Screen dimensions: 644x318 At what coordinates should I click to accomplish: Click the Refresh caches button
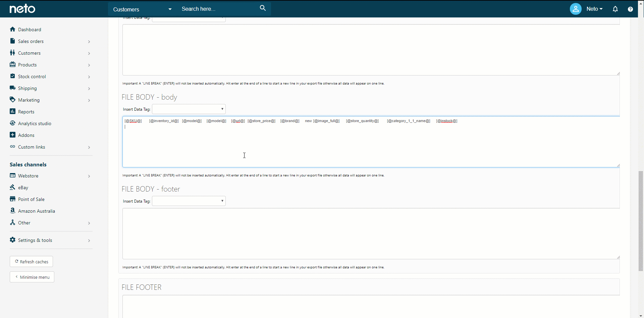pyautogui.click(x=31, y=262)
